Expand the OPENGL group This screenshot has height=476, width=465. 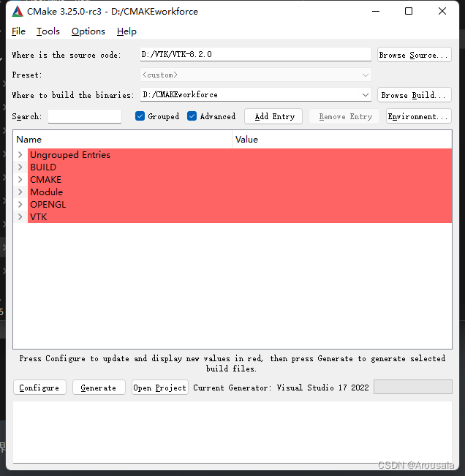pos(20,205)
